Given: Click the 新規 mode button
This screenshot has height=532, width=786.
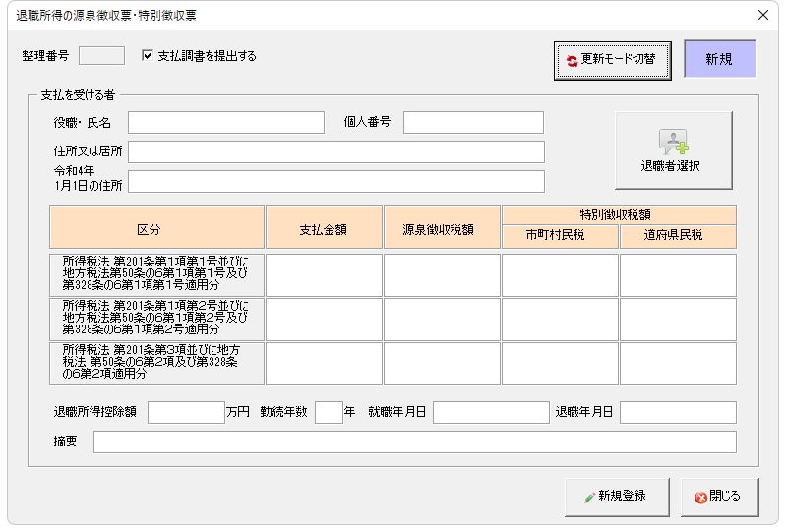Looking at the screenshot, I should coord(719,59).
